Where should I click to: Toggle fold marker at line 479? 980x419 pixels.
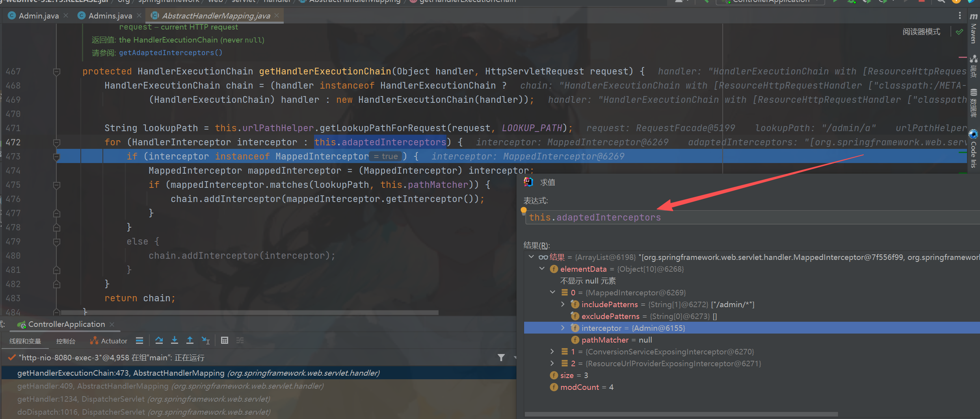(x=56, y=242)
